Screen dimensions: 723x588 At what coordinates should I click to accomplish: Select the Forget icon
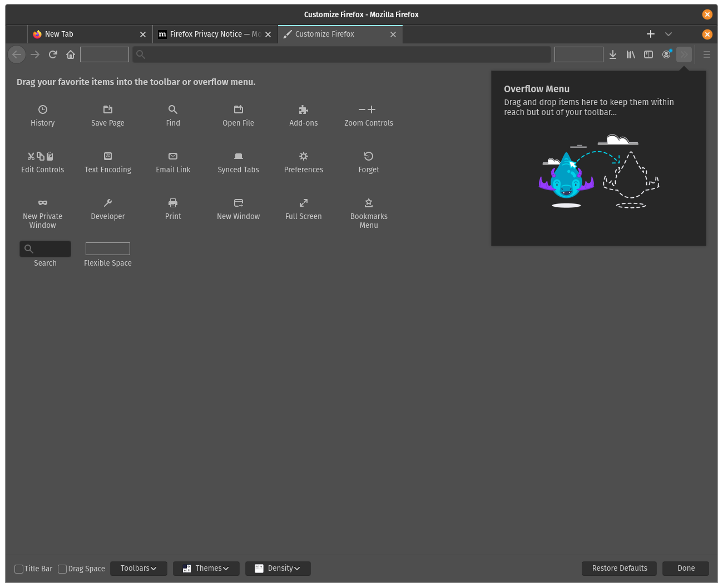pyautogui.click(x=369, y=156)
